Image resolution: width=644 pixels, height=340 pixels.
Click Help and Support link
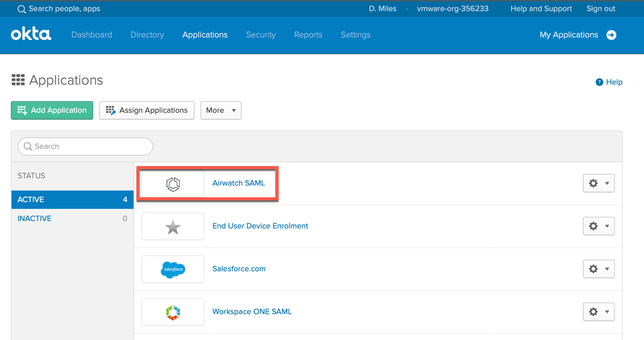[541, 9]
